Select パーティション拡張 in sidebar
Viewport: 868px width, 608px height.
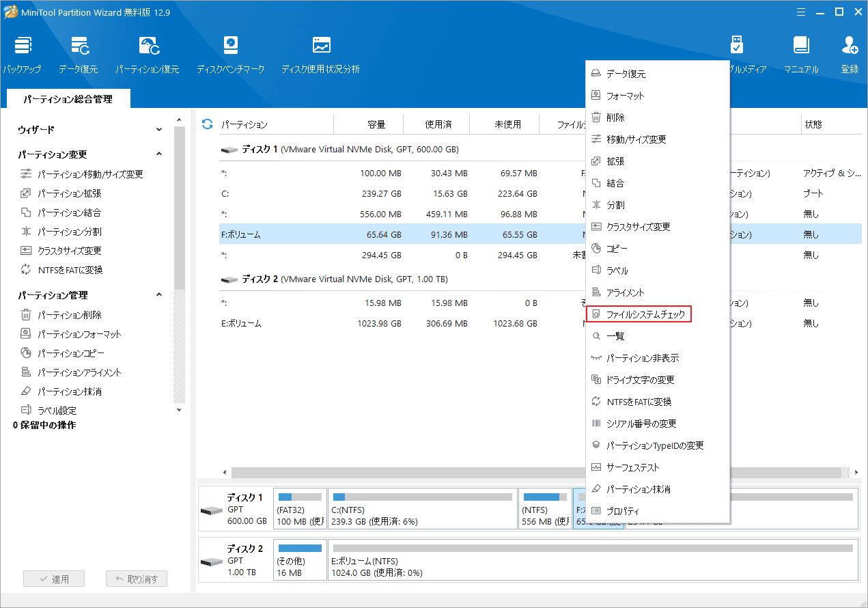tap(60, 193)
